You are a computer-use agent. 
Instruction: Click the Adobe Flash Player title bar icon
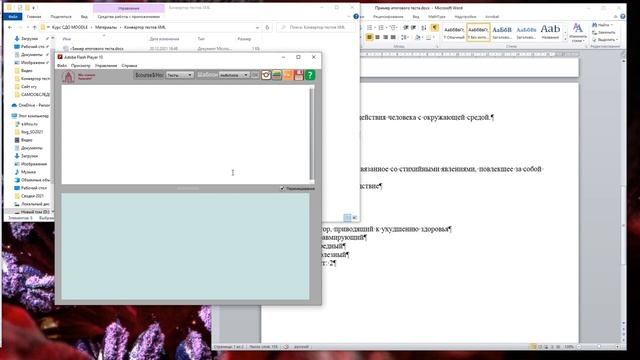[60, 57]
